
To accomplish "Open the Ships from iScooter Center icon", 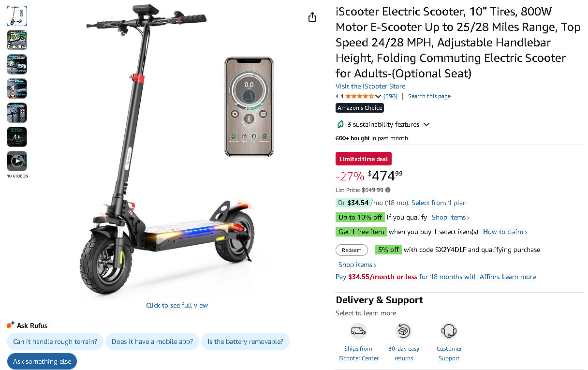I will (x=358, y=331).
